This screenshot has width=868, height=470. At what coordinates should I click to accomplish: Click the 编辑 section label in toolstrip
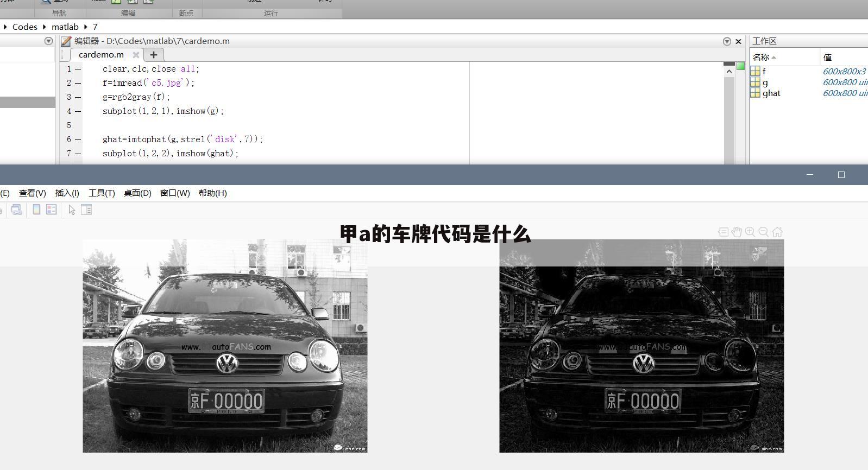click(128, 13)
